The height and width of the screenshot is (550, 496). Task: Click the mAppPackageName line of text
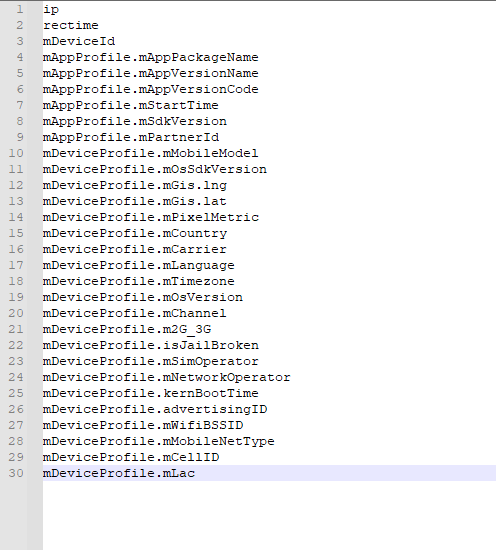tap(150, 58)
